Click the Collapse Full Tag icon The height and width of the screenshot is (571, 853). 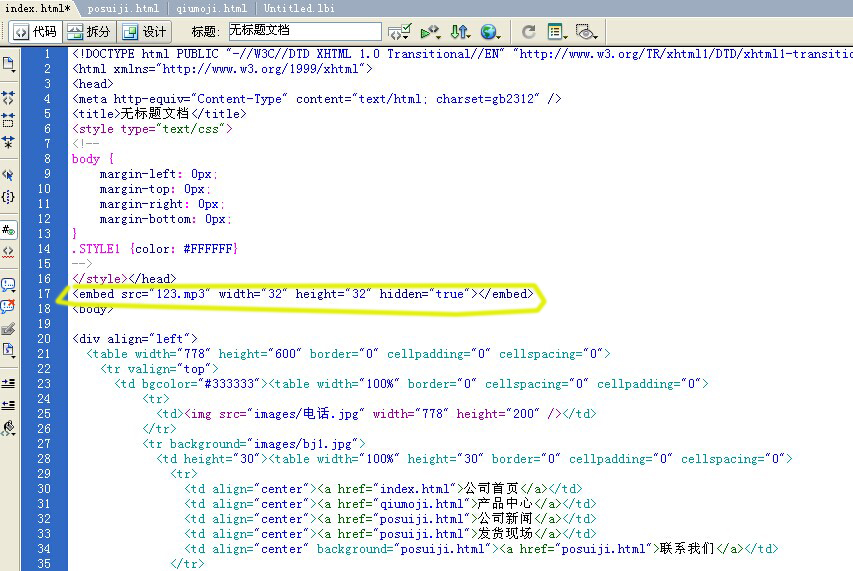click(8, 97)
